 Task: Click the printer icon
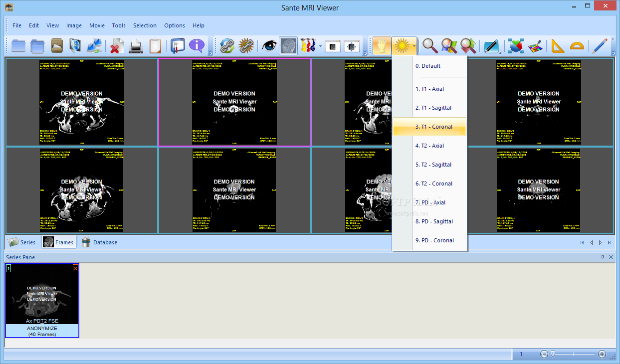pos(136,46)
